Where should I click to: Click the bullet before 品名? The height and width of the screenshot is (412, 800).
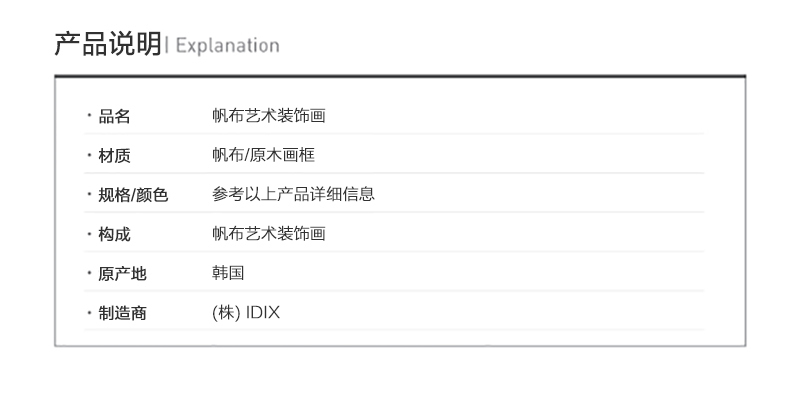coord(89,117)
